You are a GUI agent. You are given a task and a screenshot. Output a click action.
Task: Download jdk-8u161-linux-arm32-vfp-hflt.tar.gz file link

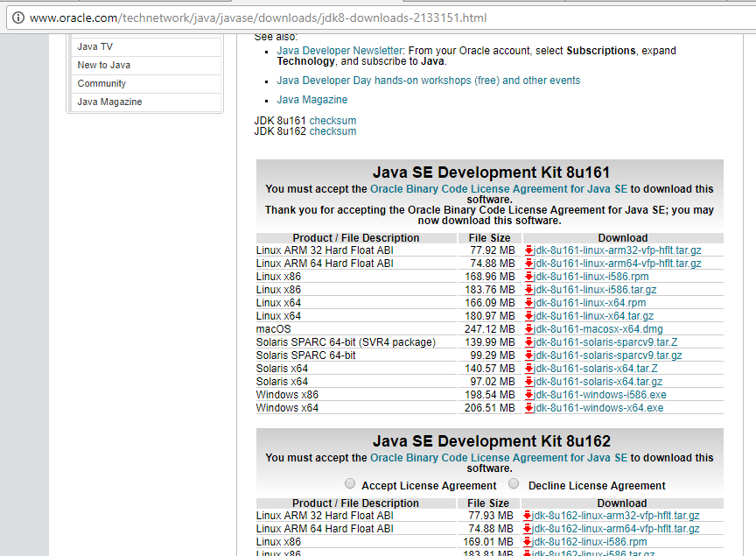(x=617, y=250)
